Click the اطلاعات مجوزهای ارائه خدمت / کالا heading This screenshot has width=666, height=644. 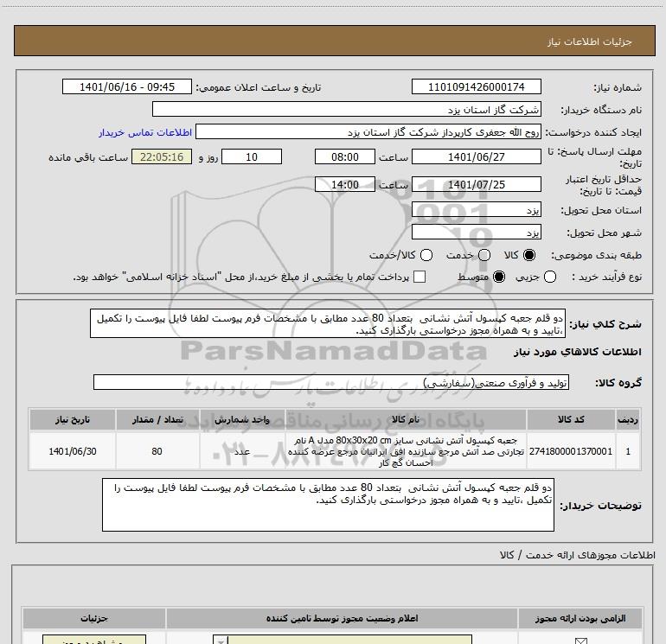point(577,555)
